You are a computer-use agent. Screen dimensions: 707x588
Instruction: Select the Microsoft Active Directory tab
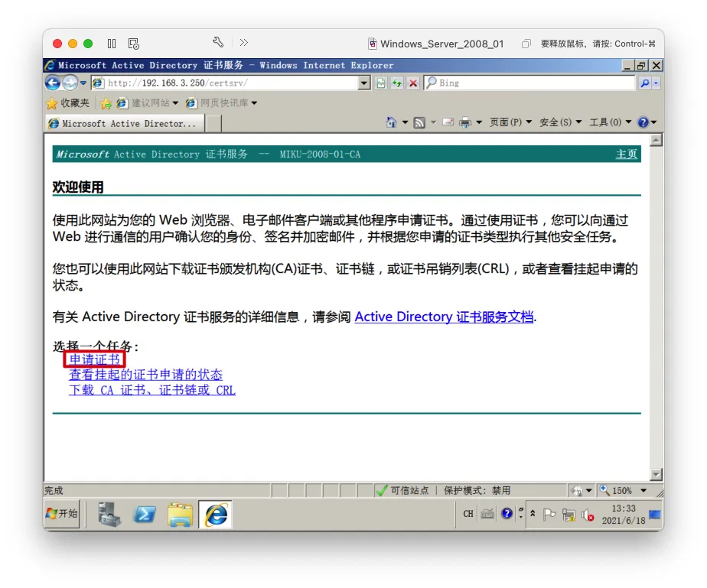[x=125, y=123]
